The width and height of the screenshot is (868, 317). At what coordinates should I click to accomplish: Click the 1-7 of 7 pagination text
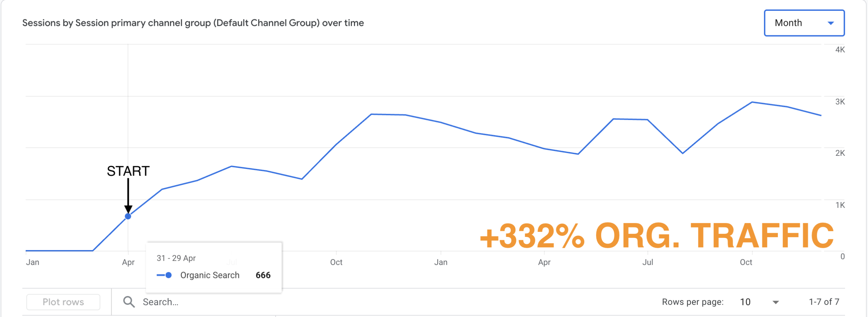[824, 302]
